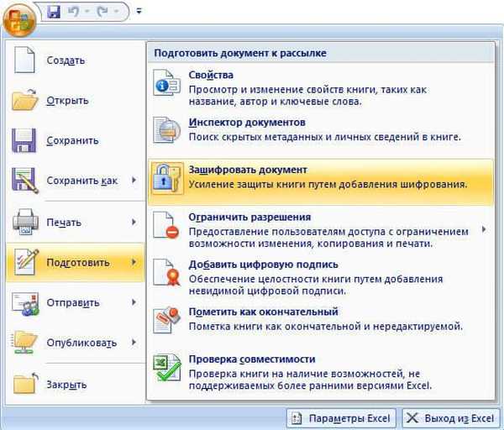Image resolution: width=504 pixels, height=430 pixels.
Task: Click the Параметры Excel button
Action: point(341,418)
